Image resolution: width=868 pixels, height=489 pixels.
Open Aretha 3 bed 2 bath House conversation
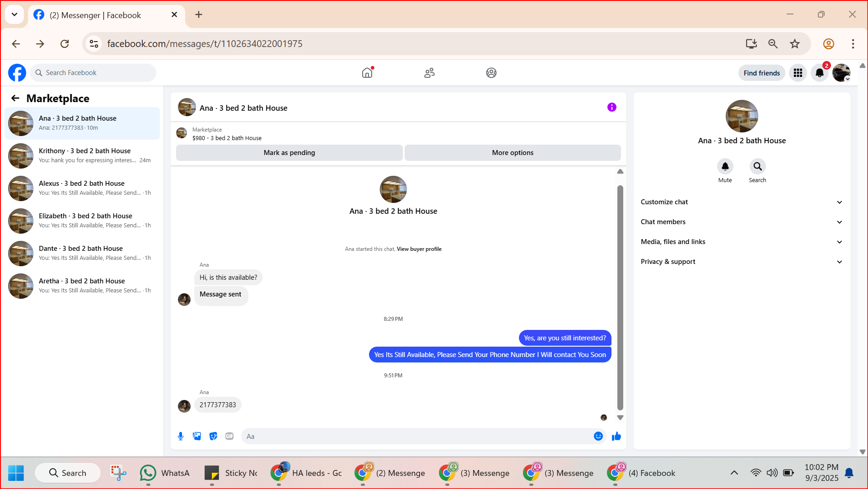[x=82, y=286]
